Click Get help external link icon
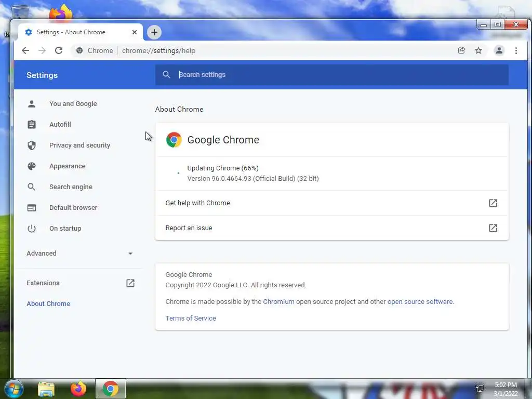The height and width of the screenshot is (399, 532). tap(493, 203)
